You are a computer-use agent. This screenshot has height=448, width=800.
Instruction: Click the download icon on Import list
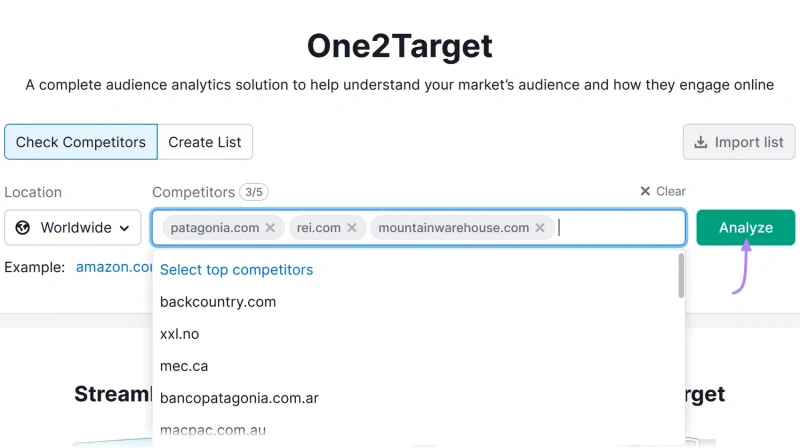tap(701, 142)
